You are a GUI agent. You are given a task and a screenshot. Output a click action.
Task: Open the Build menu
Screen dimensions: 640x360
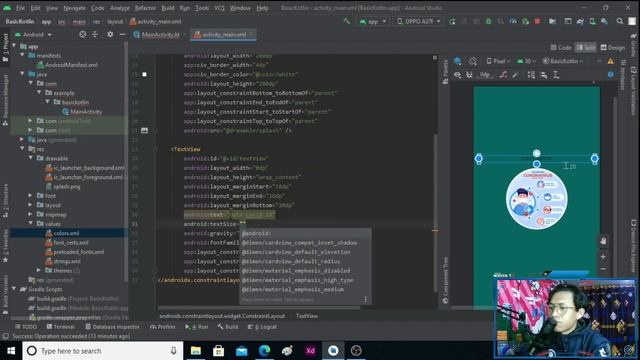point(168,8)
